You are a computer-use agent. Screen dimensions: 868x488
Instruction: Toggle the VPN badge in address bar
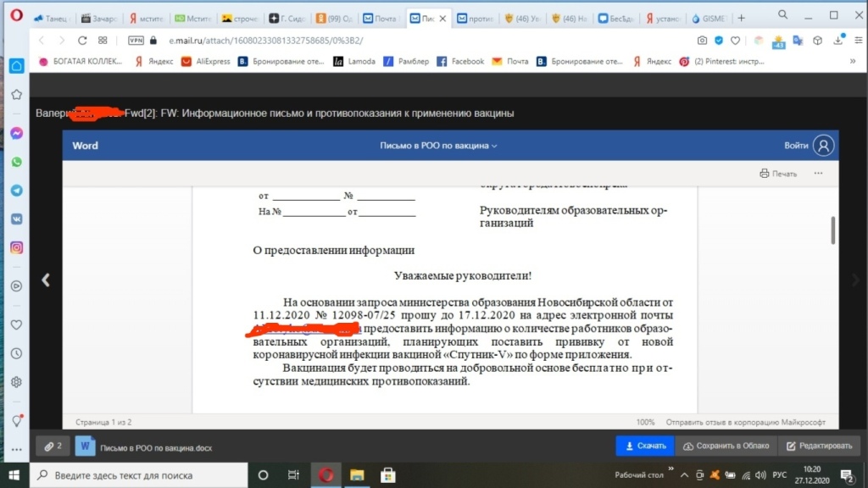pyautogui.click(x=136, y=40)
